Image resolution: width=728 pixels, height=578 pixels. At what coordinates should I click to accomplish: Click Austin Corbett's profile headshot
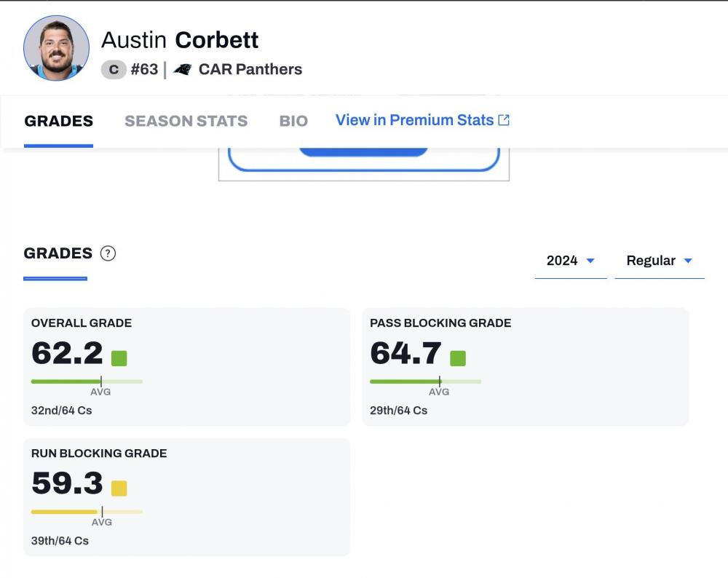tap(57, 48)
